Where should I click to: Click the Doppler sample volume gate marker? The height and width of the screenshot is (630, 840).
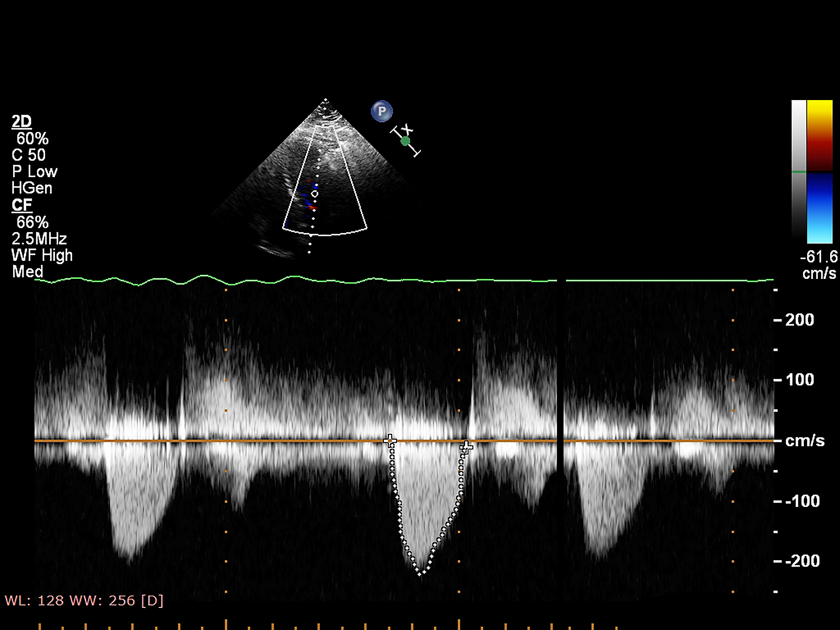(315, 194)
